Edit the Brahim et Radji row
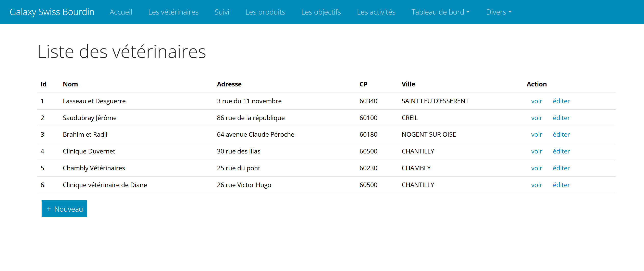 tap(561, 135)
